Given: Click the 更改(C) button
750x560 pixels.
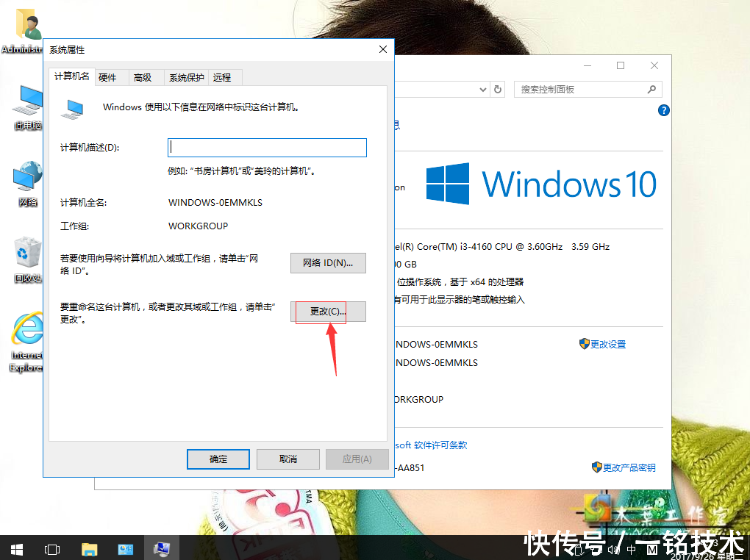Looking at the screenshot, I should click(327, 312).
